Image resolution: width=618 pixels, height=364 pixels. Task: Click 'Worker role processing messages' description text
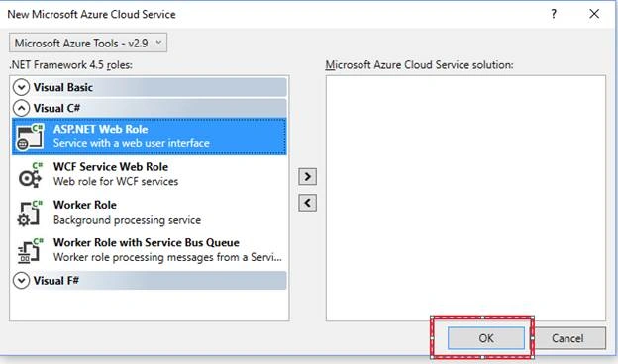coord(167,257)
